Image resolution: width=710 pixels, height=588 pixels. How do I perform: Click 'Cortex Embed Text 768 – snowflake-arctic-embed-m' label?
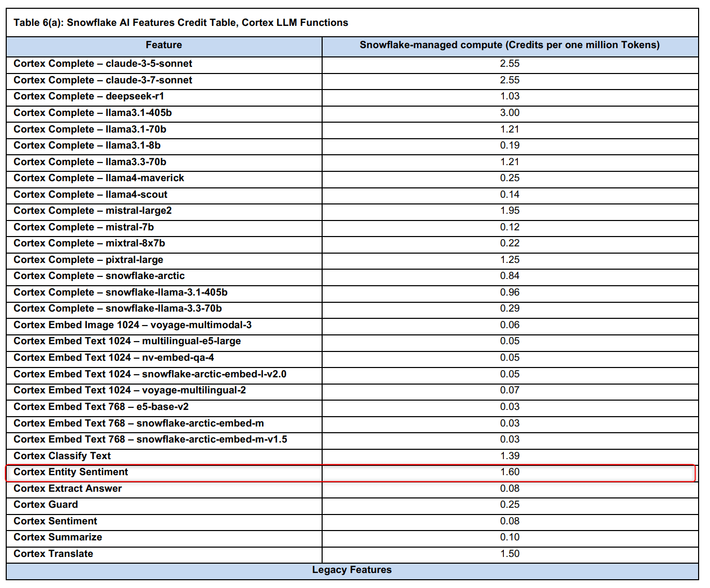click(139, 423)
